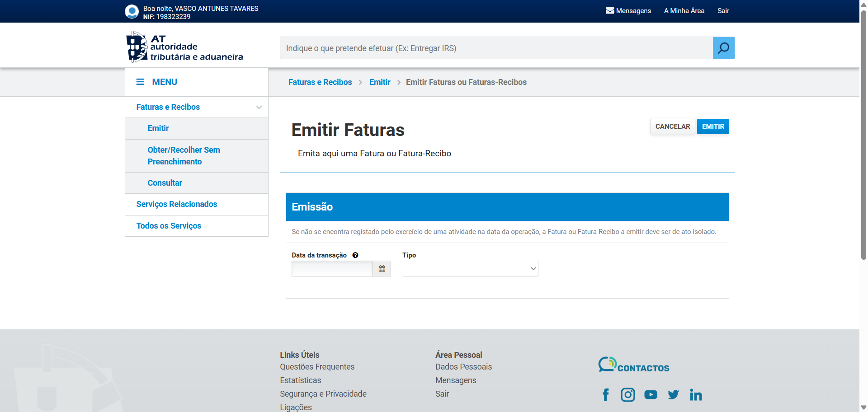Click the user avatar icon in header
The image size is (868, 412).
tap(132, 11)
